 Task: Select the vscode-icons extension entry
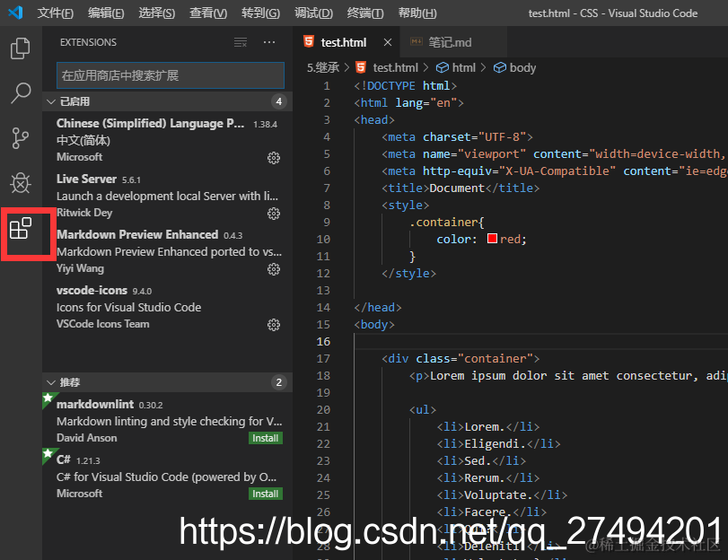tap(167, 307)
